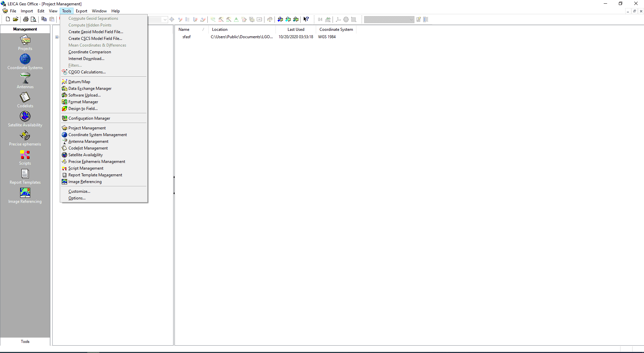
Task: Open Scripts in the Management sidebar
Action: [25, 158]
